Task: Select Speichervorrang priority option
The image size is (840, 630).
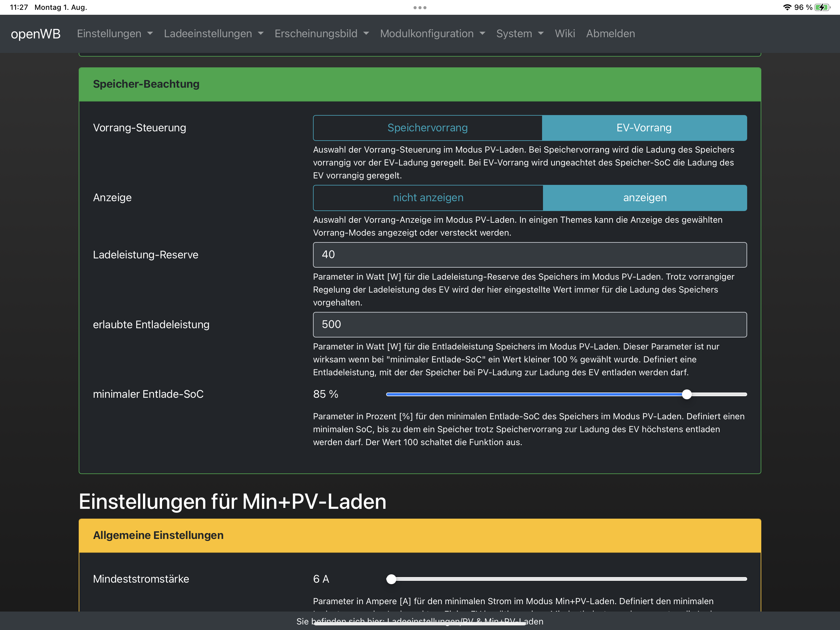Action: tap(427, 128)
